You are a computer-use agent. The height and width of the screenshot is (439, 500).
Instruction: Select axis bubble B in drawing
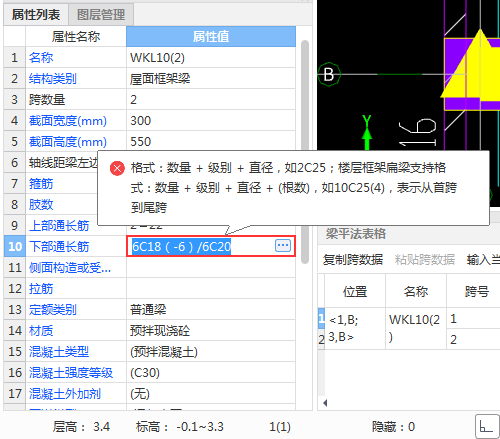[x=329, y=74]
